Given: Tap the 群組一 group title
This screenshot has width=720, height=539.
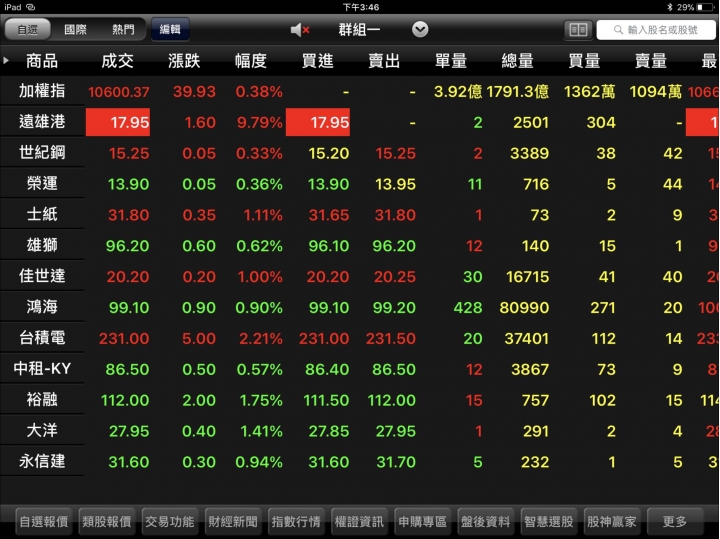Looking at the screenshot, I should point(359,30).
